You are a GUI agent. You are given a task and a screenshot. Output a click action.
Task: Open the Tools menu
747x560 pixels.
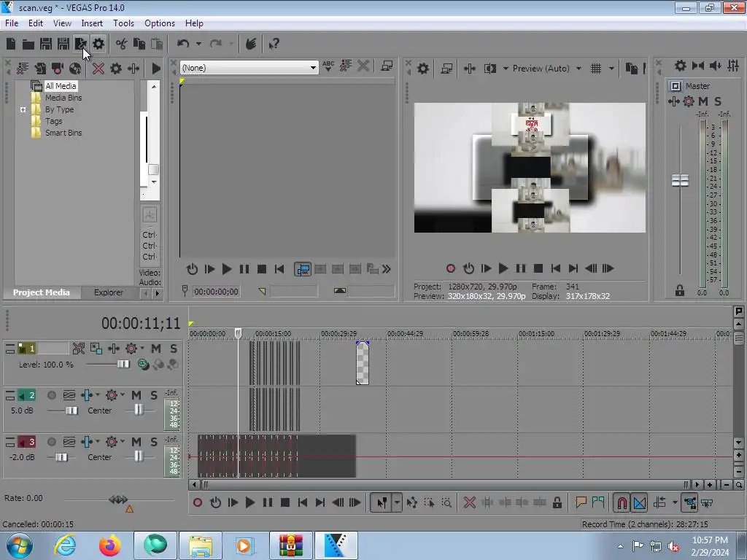(x=123, y=23)
